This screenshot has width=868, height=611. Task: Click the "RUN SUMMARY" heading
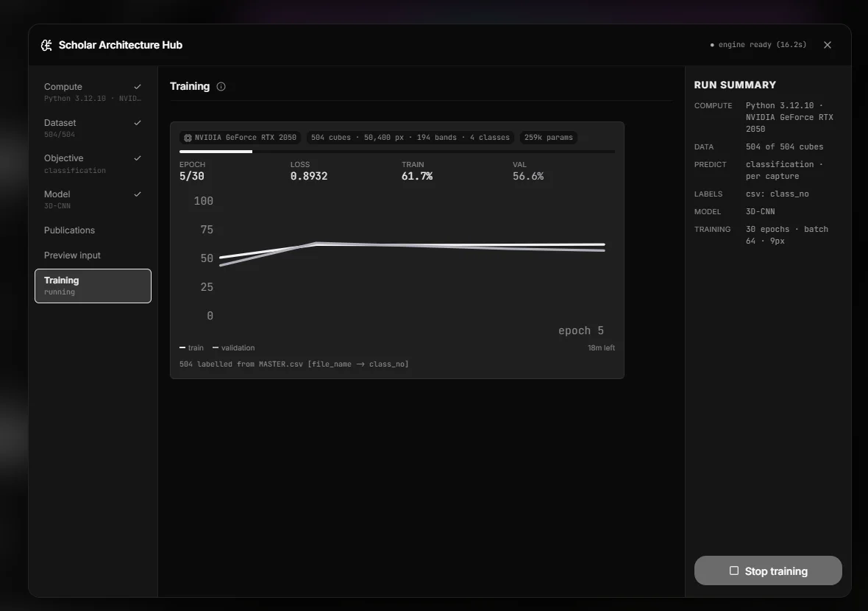[x=735, y=85]
